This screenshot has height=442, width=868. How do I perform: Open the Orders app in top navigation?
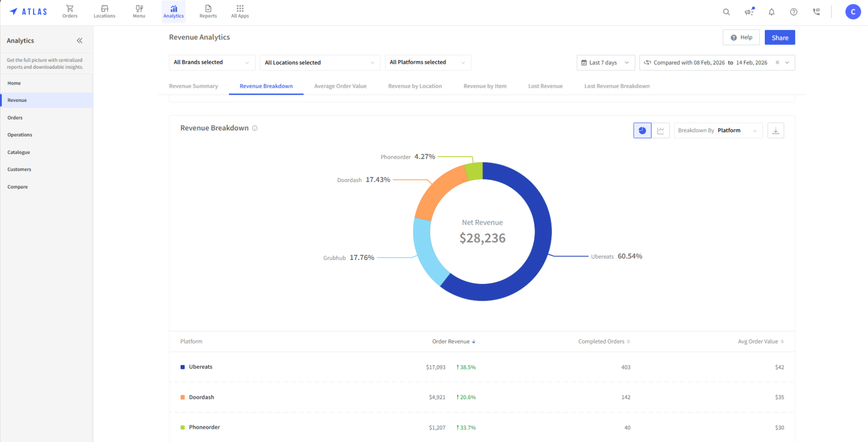70,11
